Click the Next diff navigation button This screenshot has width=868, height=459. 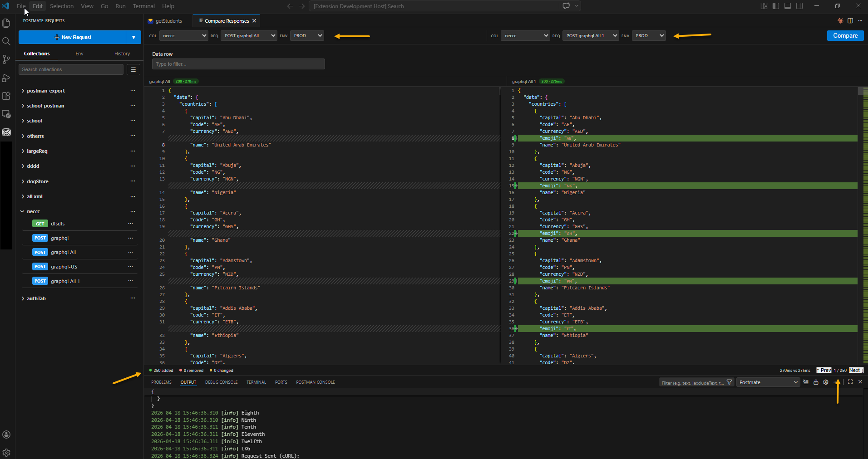(855, 370)
